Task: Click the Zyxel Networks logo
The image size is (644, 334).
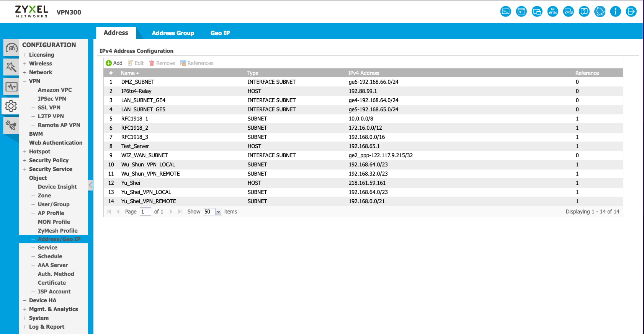Action: [x=32, y=11]
